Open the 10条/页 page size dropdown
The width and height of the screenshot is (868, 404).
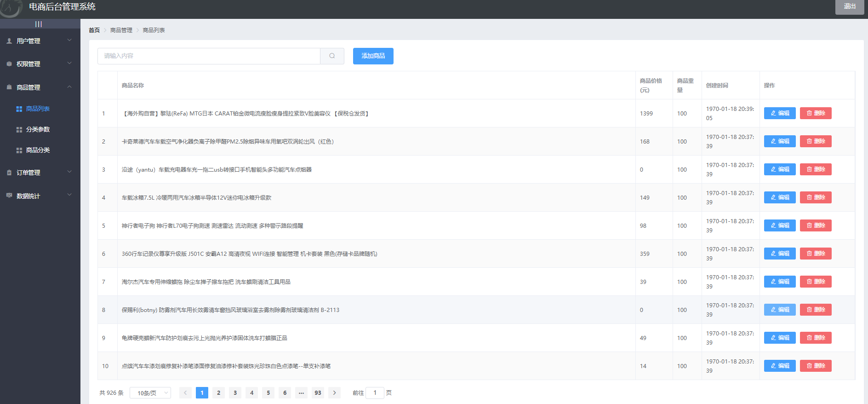click(150, 393)
